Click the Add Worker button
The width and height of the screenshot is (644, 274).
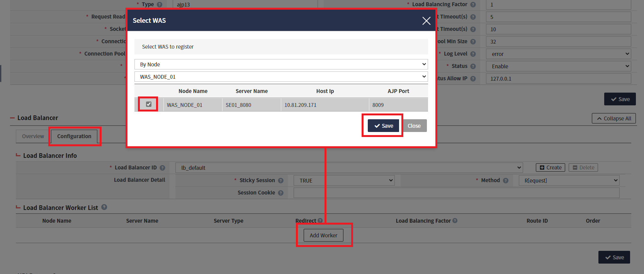click(x=323, y=235)
